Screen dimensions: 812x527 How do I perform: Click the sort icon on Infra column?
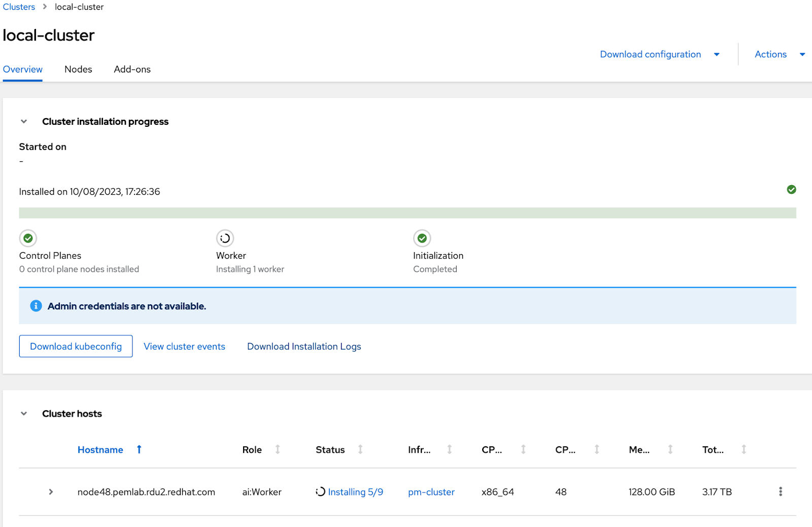[449, 449]
